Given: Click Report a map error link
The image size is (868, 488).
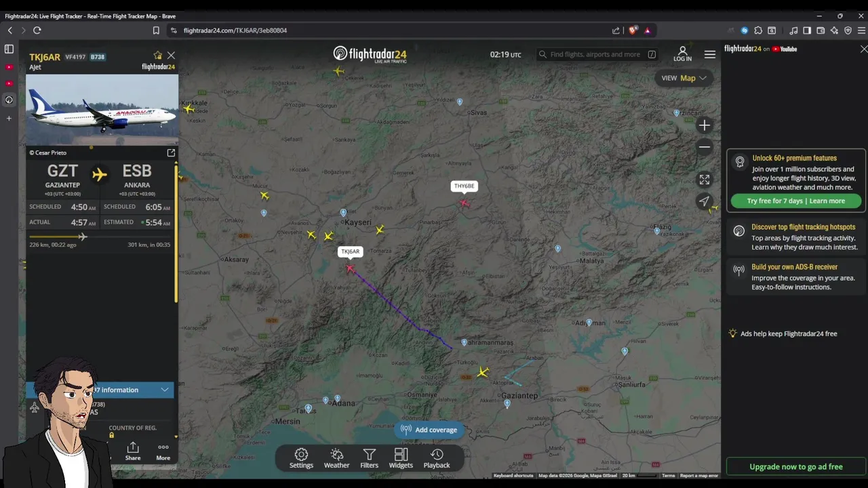Looking at the screenshot, I should click(698, 476).
